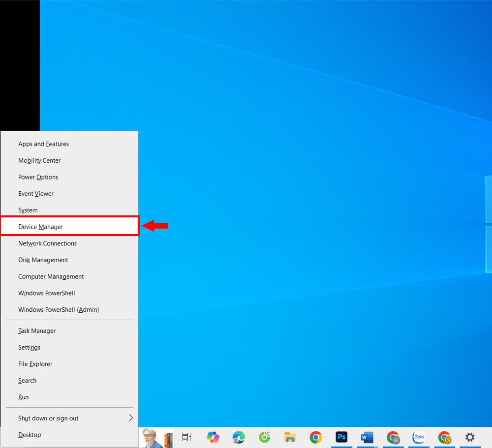
Task: Open File Explorer from the taskbar
Action: (x=290, y=437)
